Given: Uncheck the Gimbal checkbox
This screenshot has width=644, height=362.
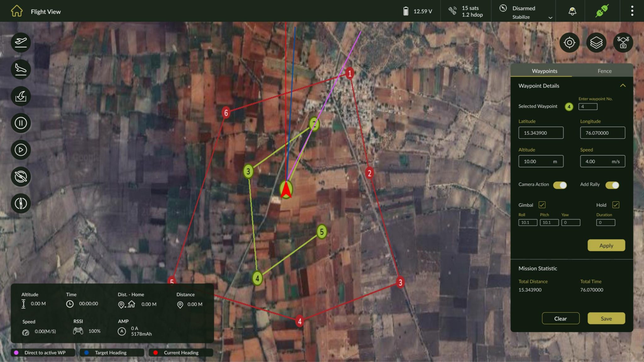Looking at the screenshot, I should click(x=542, y=205).
